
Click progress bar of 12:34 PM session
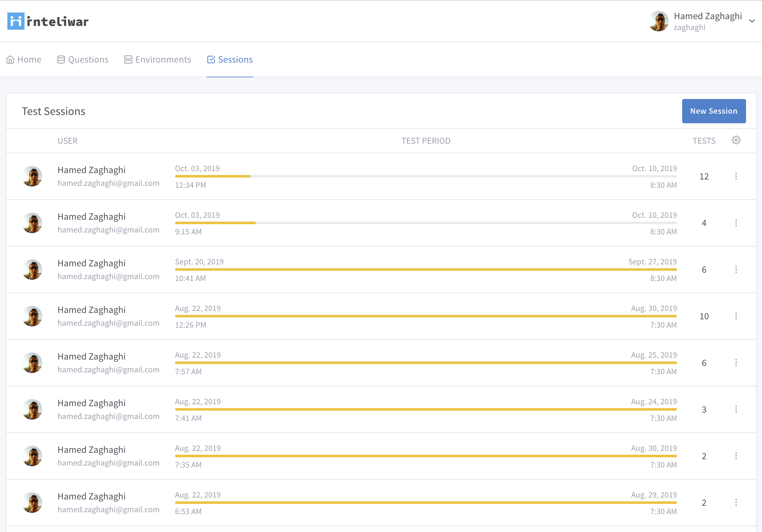coord(425,176)
